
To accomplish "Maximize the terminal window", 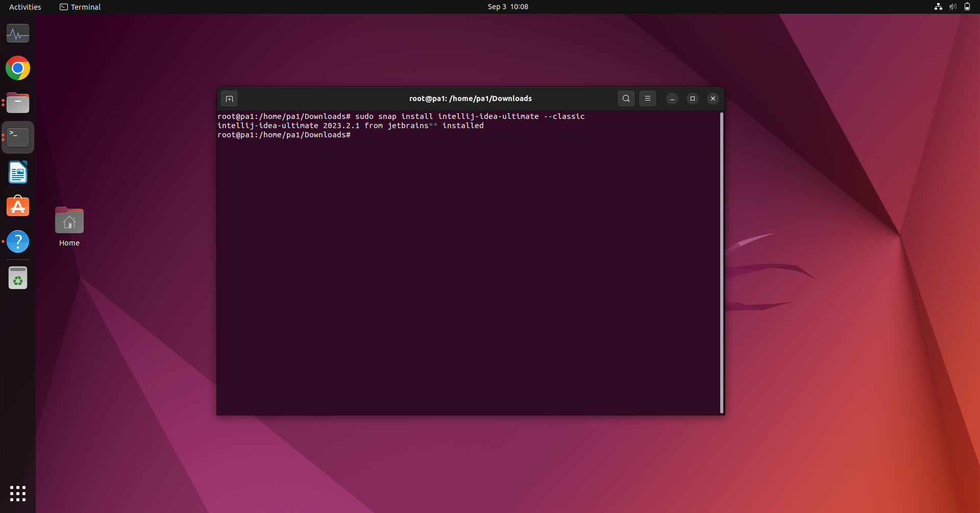I will point(692,99).
